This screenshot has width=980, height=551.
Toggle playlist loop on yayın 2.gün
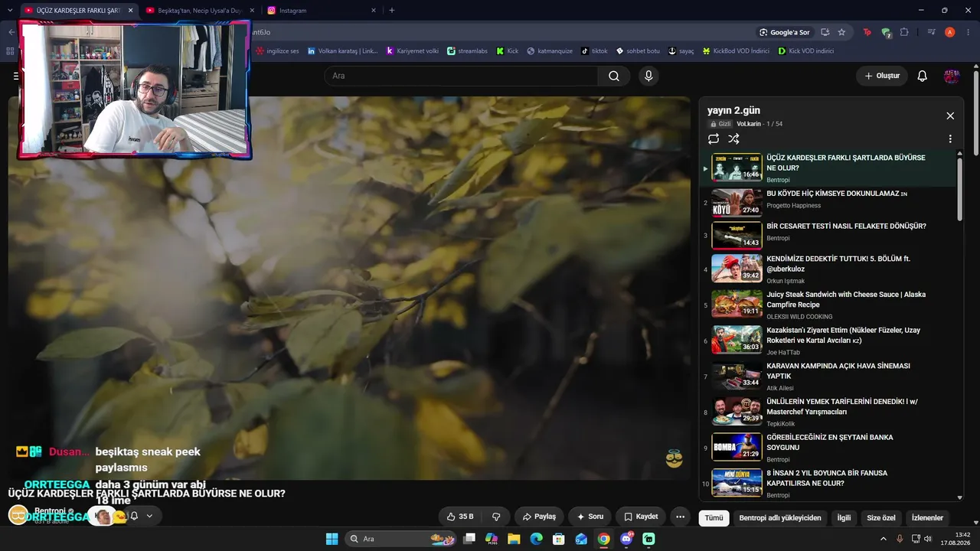pos(714,139)
